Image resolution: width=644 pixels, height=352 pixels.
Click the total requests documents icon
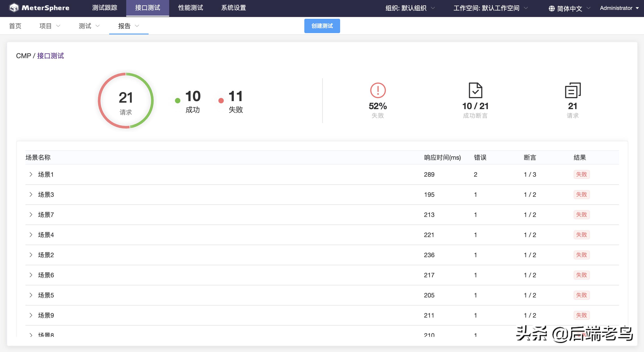tap(572, 90)
